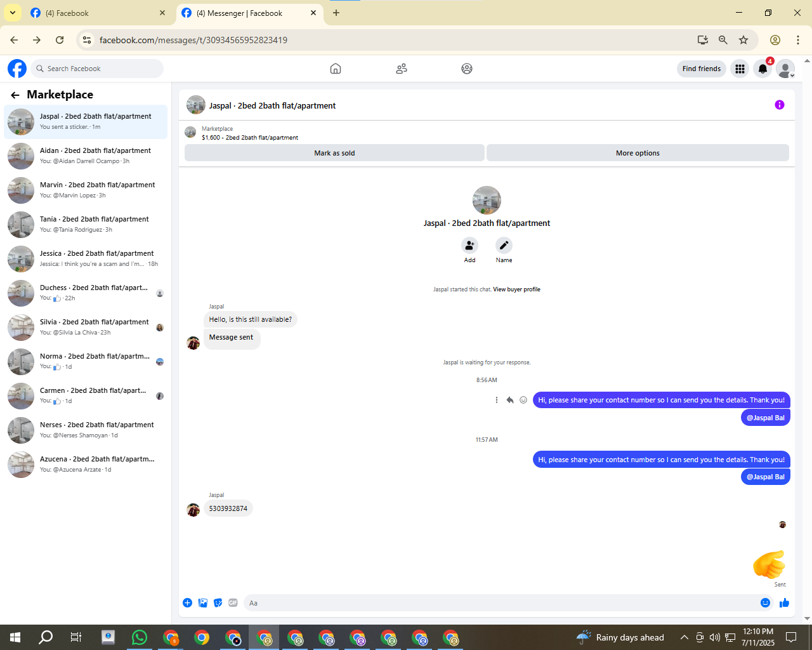Switch to the '(4) Facebook' browser tab
Image resolution: width=812 pixels, height=650 pixels.
98,13
